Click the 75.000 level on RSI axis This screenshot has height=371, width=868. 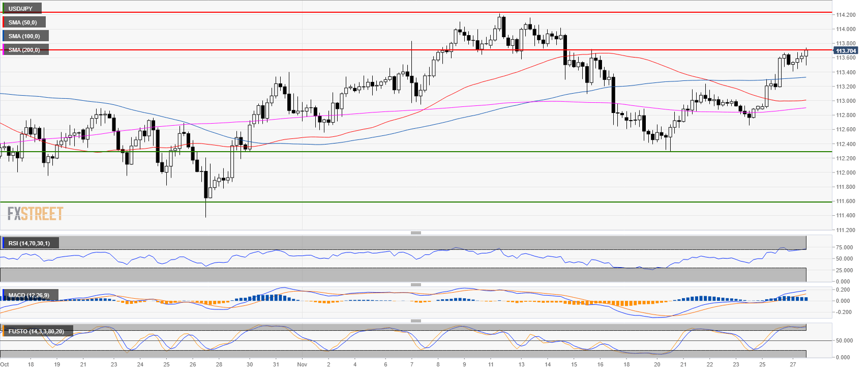coord(844,247)
